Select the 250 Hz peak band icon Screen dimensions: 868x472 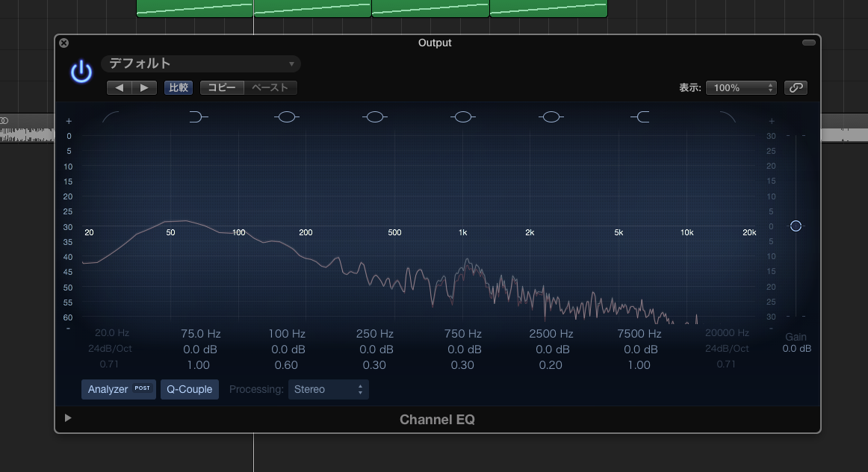[375, 117]
